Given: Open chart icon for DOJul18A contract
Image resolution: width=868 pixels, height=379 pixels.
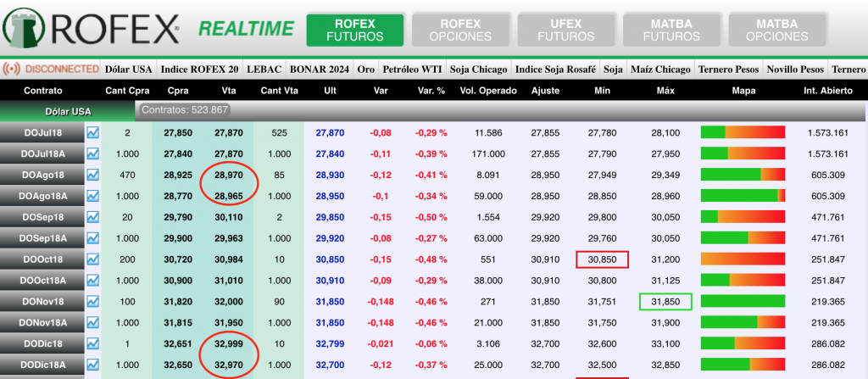Looking at the screenshot, I should pos(93,154).
